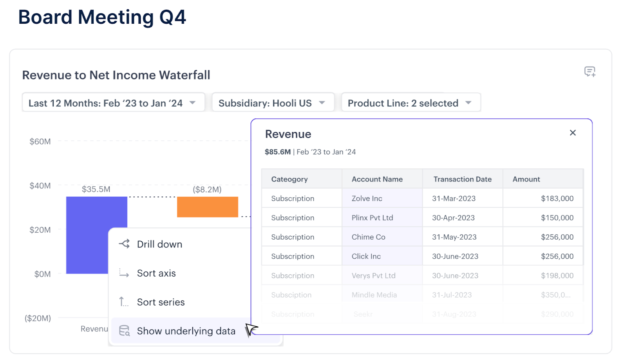Click the orange ($8.2M) waterfall bar
The height and width of the screenshot is (364, 622).
click(207, 207)
